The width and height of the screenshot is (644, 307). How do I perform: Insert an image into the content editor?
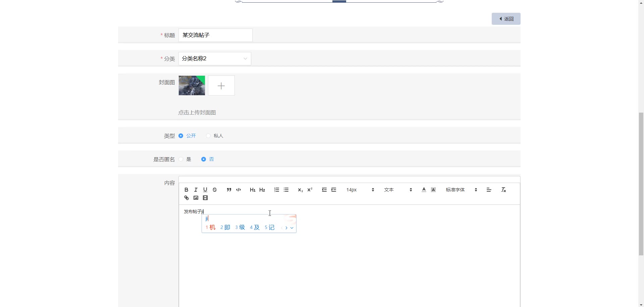[196, 198]
